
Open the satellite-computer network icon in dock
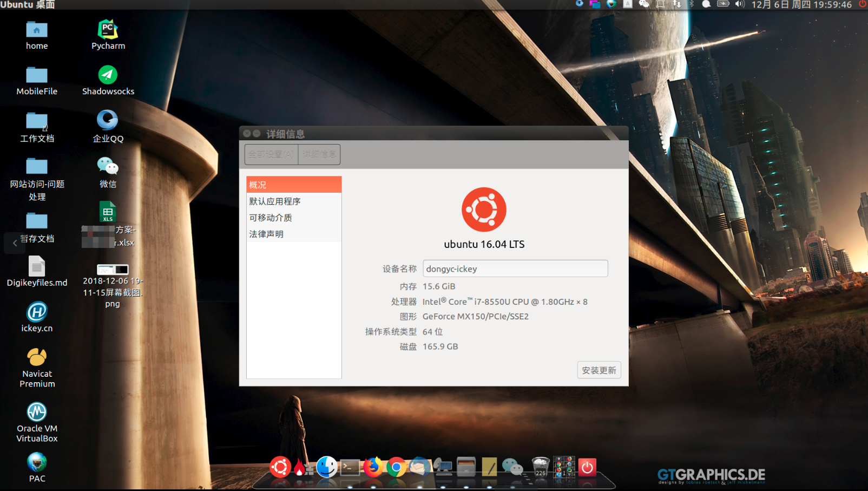click(x=443, y=467)
